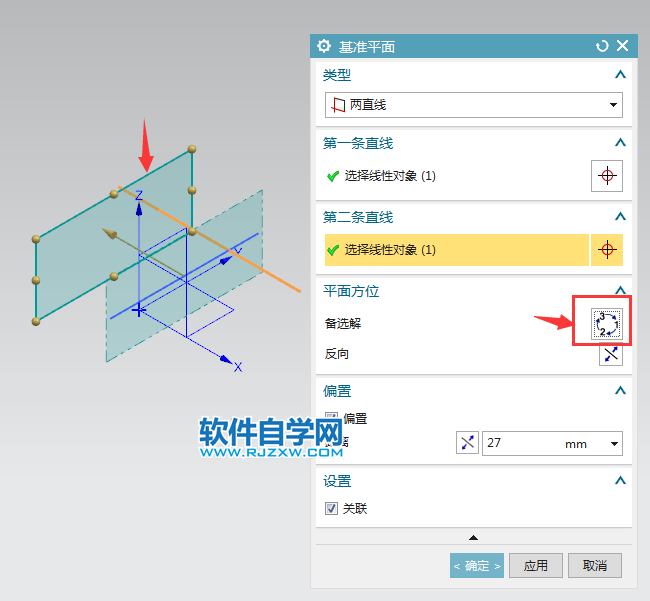The width and height of the screenshot is (650, 601).
Task: Select the orange highlighted line in viewport
Action: coord(209,240)
